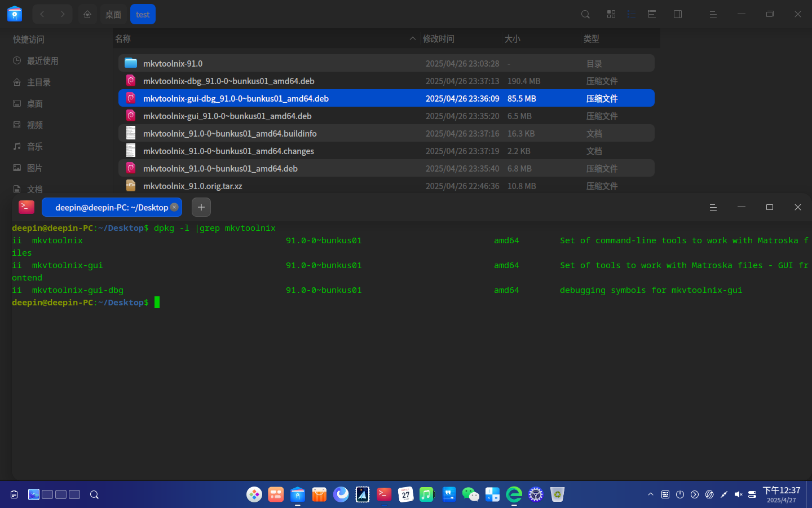Select mkvtoolnix-dbg_91.0-0~bunkus01_amd64.deb file
Viewport: 812px width, 508px height.
click(386, 81)
